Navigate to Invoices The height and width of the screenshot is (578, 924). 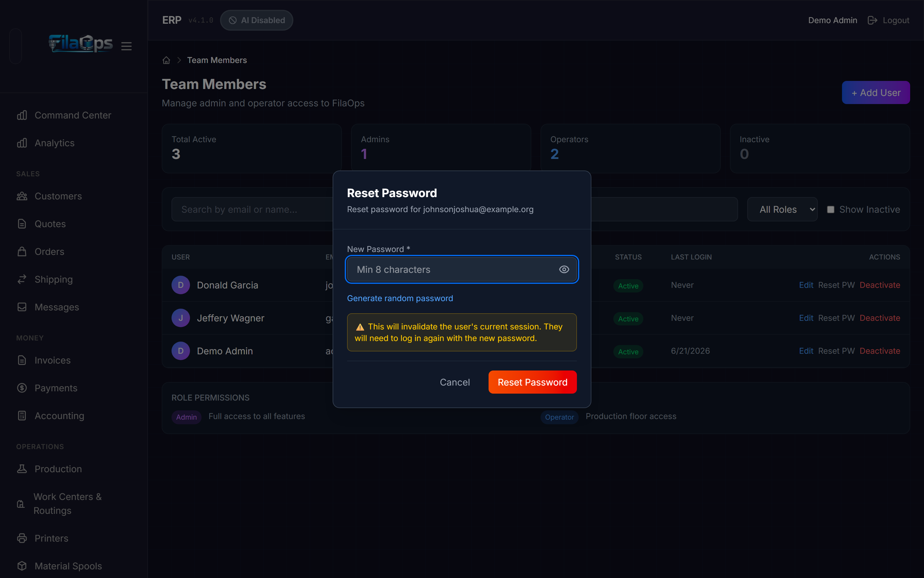click(53, 360)
